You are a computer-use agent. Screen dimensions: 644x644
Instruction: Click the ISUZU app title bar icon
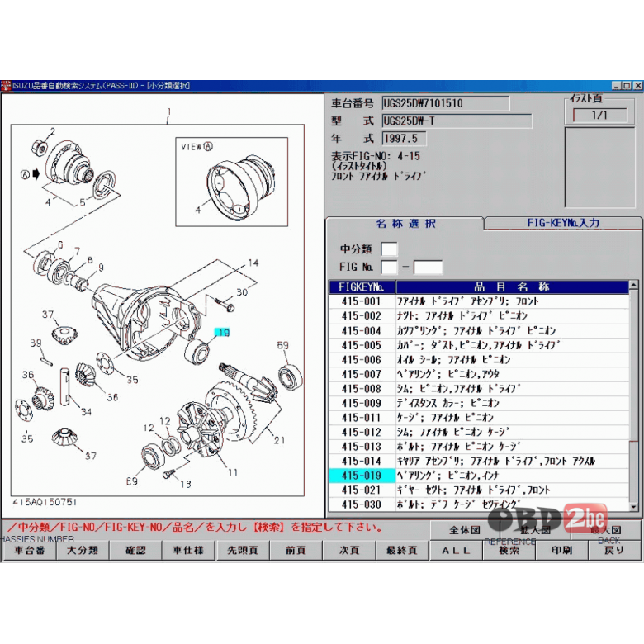pyautogui.click(x=6, y=85)
